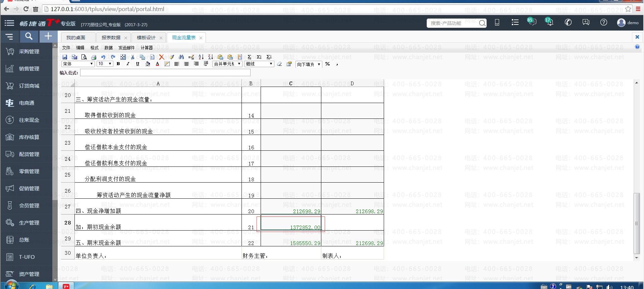The image size is (644, 289).
Task: Open messages icon with badge 85
Action: [532, 22]
